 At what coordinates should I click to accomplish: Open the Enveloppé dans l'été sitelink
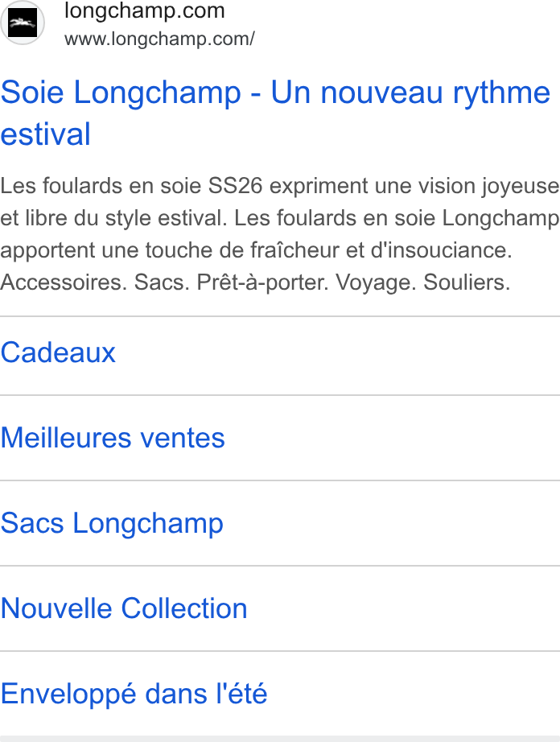[134, 694]
